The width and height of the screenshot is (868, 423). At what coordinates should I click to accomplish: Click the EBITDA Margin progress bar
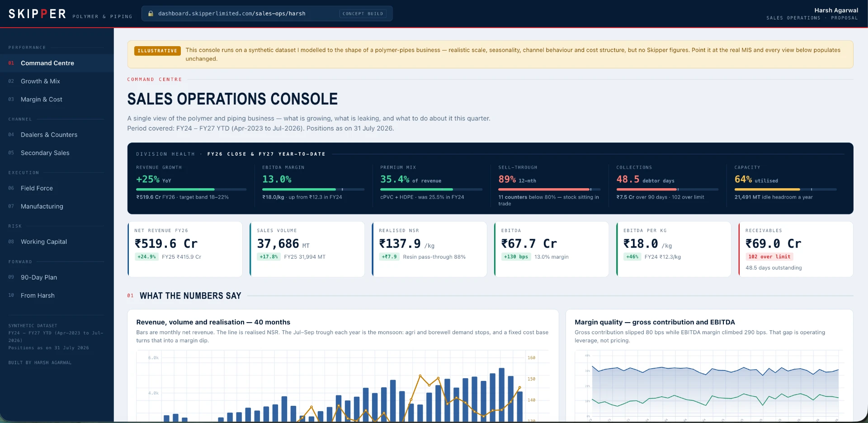click(313, 189)
